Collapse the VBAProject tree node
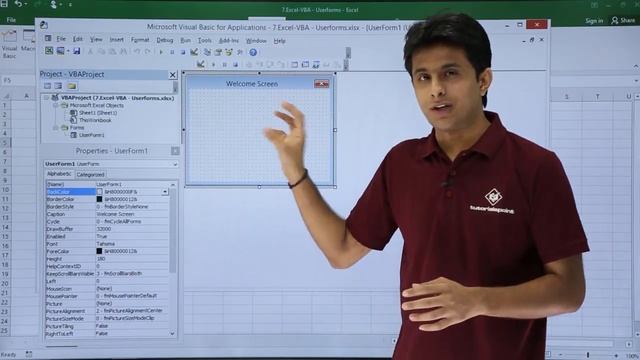Image resolution: width=640 pixels, height=360 pixels. [x=47, y=98]
